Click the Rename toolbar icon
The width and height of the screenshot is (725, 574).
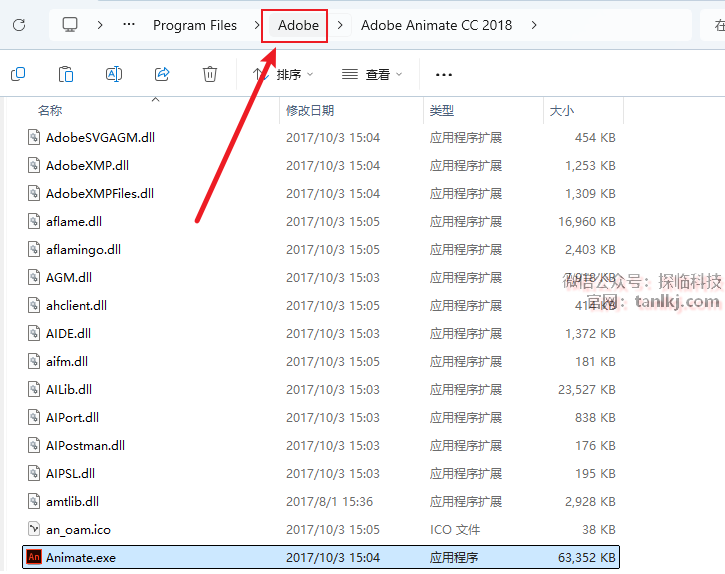(114, 74)
